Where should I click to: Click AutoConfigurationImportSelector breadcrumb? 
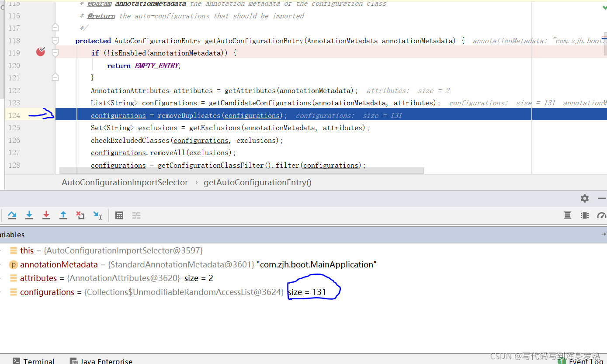tap(125, 182)
